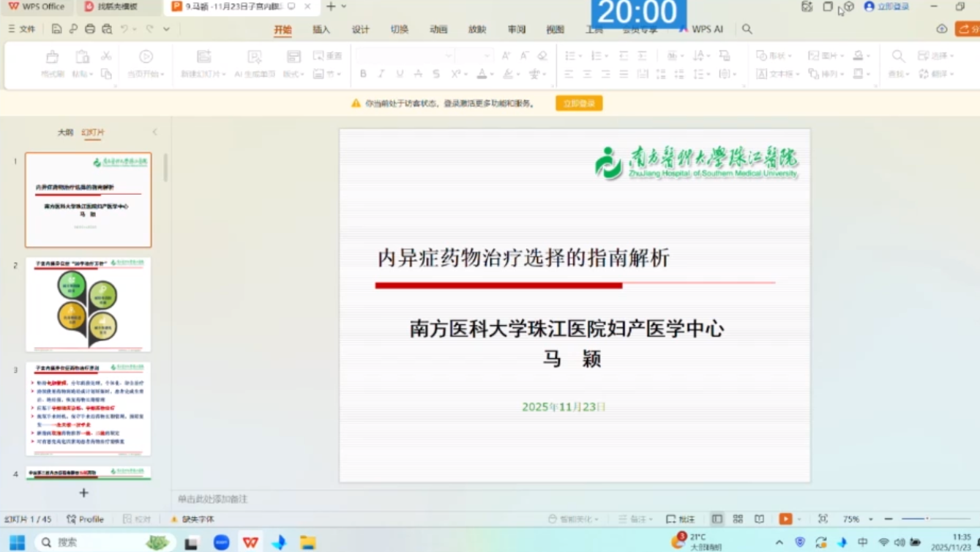Click the Cut scissors icon
The image size is (980, 552).
(x=106, y=56)
